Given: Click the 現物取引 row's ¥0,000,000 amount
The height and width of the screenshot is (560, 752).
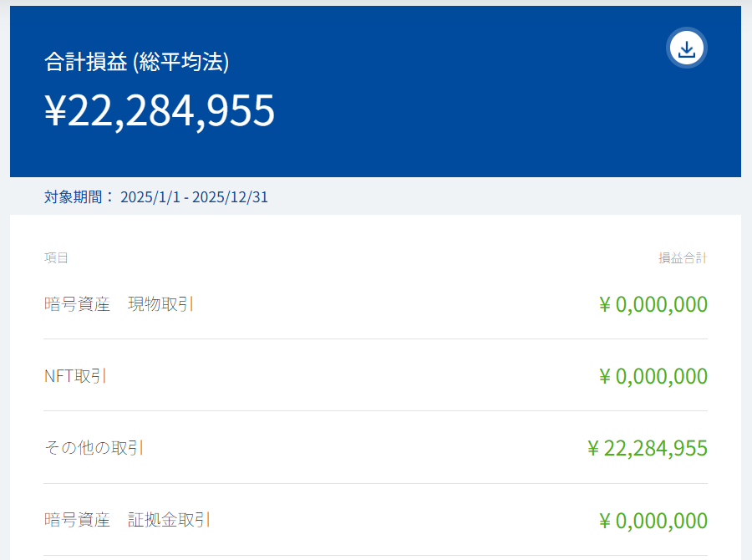Looking at the screenshot, I should [x=653, y=304].
